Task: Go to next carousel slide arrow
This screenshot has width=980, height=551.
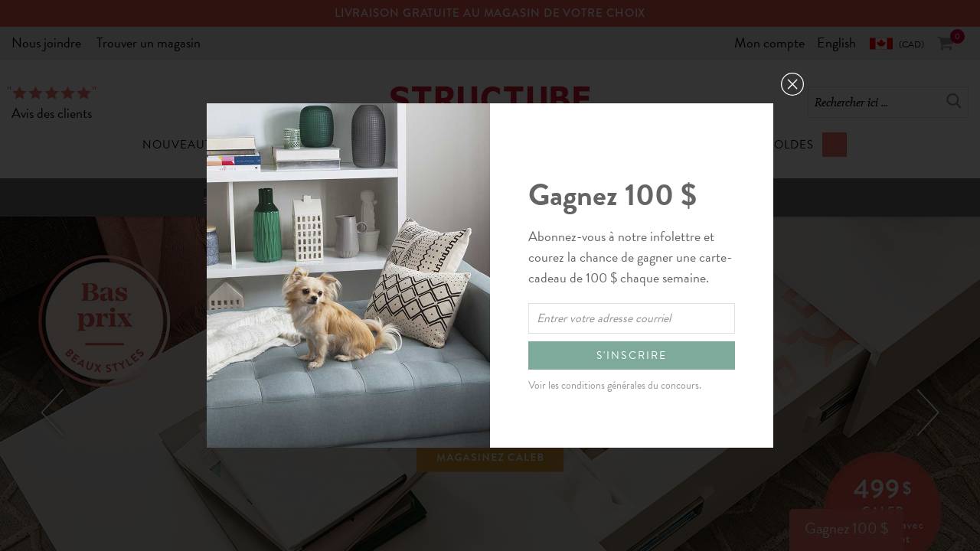Action: 928,412
